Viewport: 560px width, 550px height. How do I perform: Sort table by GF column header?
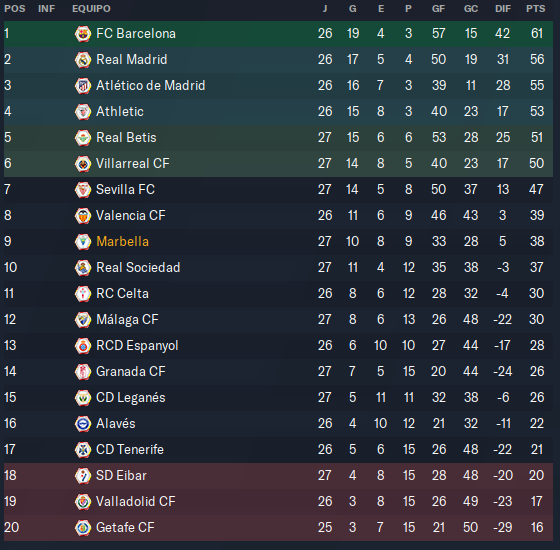pyautogui.click(x=438, y=9)
